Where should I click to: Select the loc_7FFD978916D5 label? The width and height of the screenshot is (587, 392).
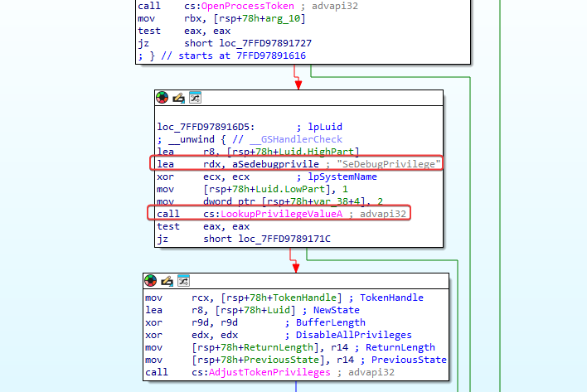[206, 127]
